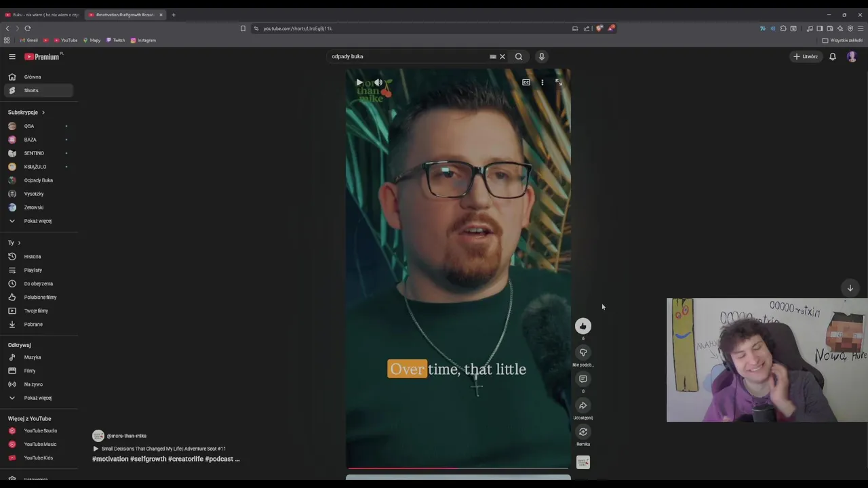Open the Odpady Buka channel
Image resolution: width=868 pixels, height=488 pixels.
tap(39, 180)
